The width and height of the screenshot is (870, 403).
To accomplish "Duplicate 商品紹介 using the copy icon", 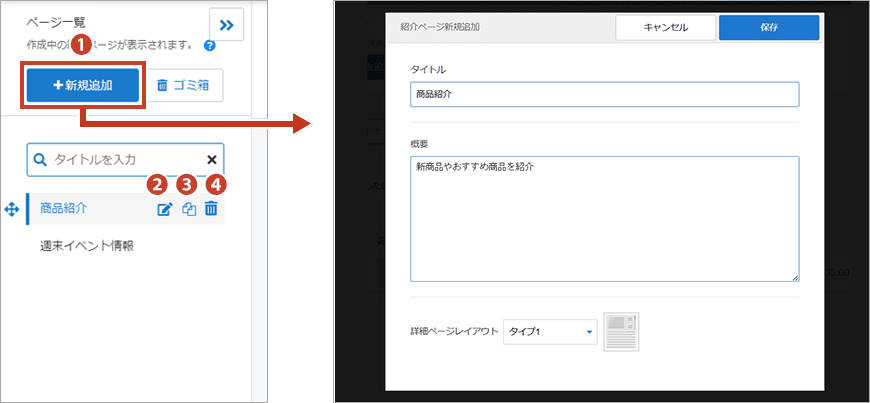I will [x=188, y=209].
